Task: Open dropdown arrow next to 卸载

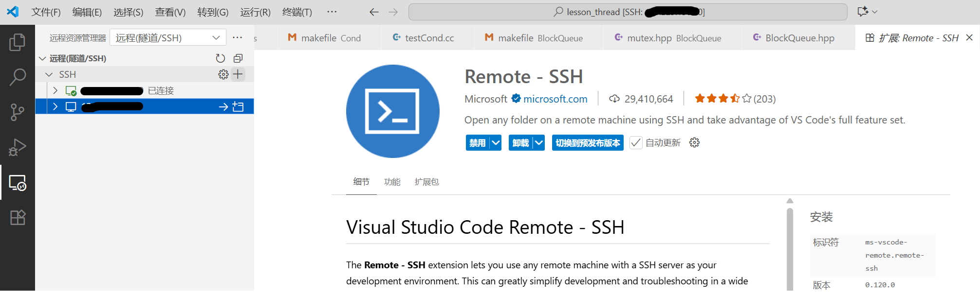Action: point(539,143)
